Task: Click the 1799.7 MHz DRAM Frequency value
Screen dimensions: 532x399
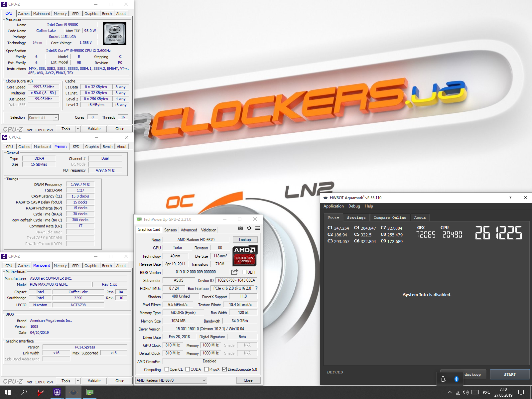Action: pos(80,184)
